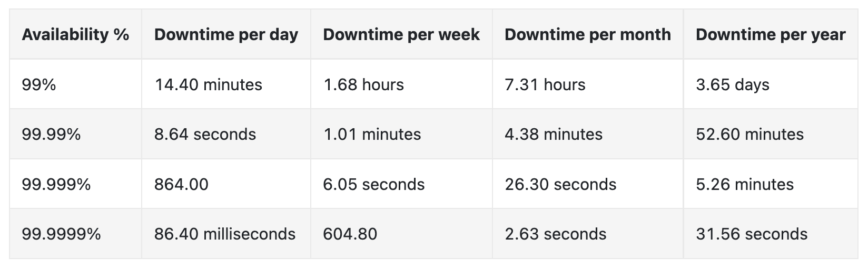Click the 3.65 days cell
868x267 pixels.
733,84
